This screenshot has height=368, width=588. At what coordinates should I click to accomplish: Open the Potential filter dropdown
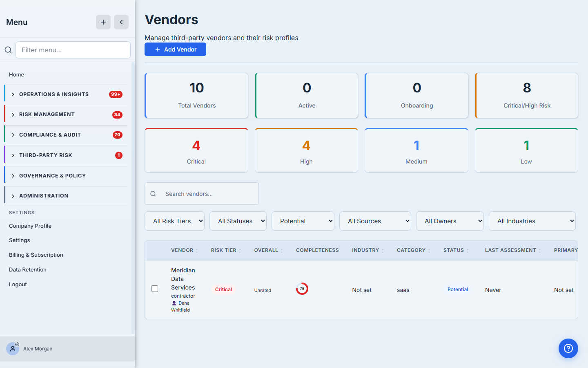303,221
